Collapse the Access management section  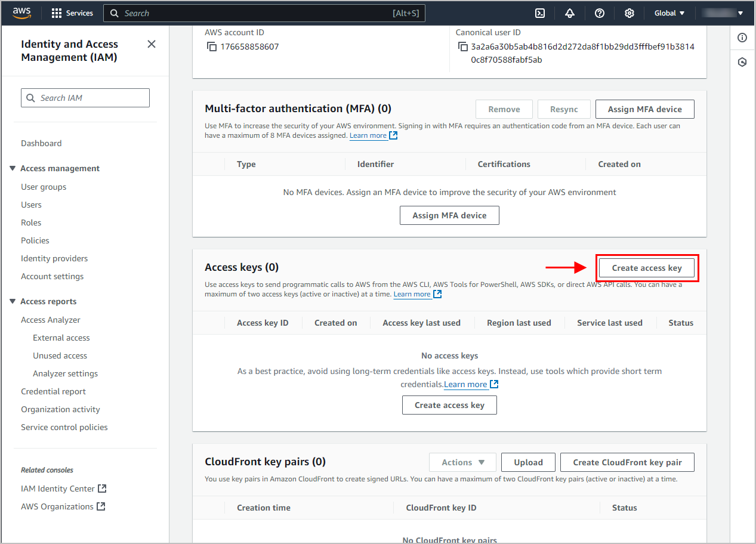pos(13,168)
